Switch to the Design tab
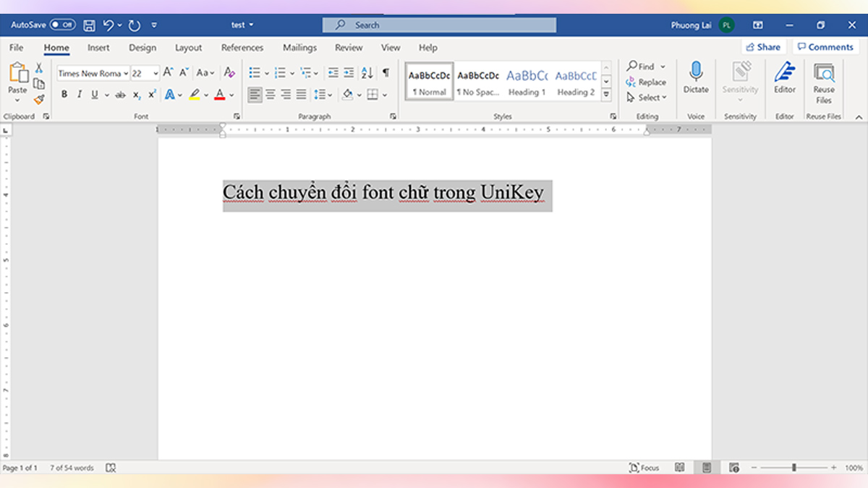 (x=142, y=48)
